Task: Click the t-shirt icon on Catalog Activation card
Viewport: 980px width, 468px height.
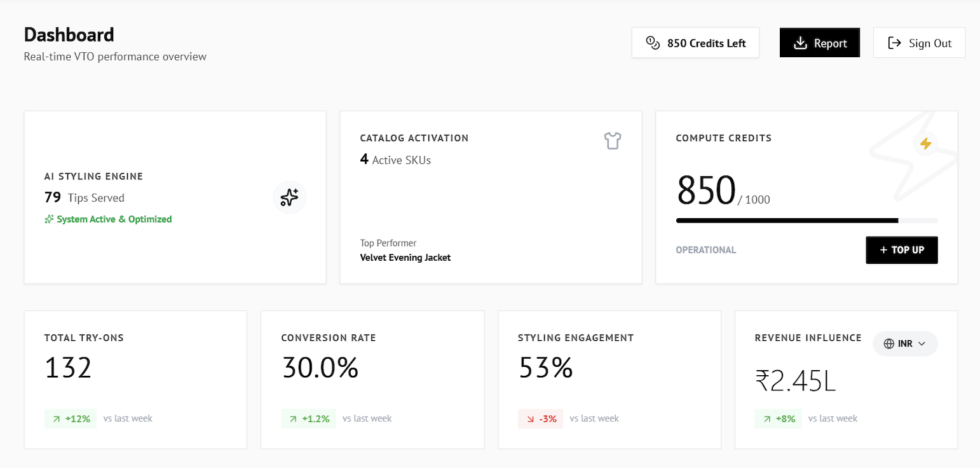Action: 612,141
